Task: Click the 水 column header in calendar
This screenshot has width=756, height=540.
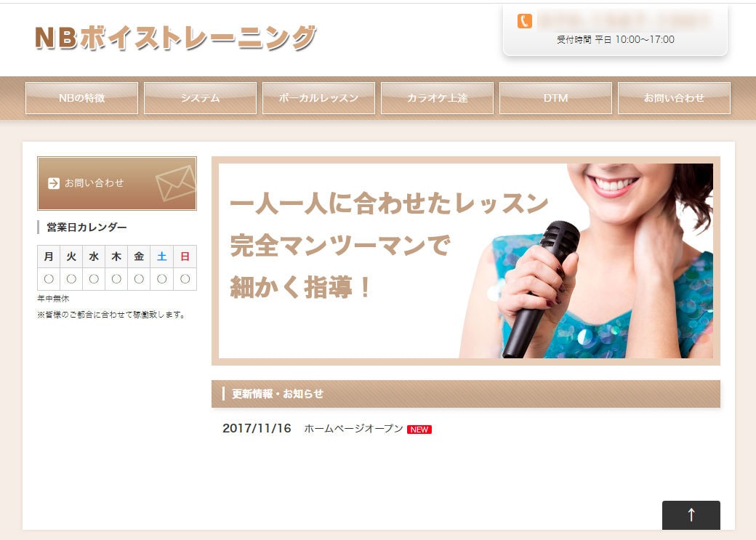Action: (x=94, y=257)
